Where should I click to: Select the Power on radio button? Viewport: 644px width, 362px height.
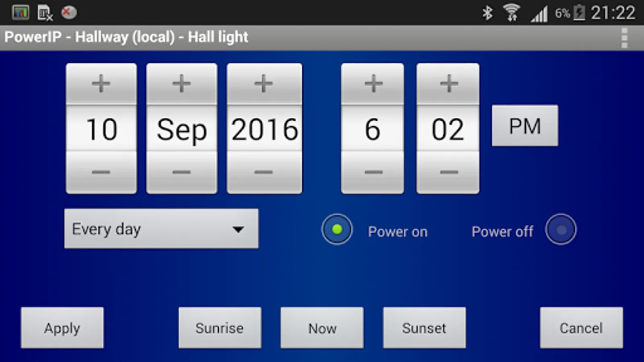click(337, 229)
